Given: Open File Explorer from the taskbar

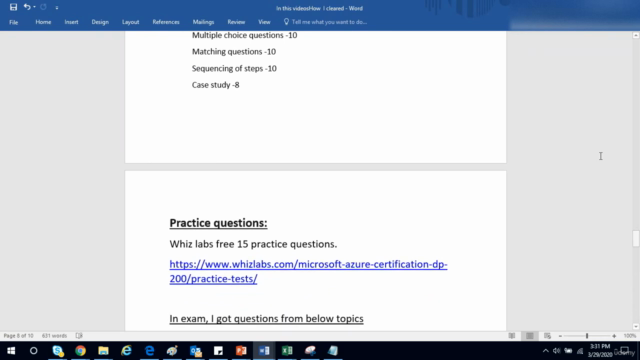Looking at the screenshot, I should 103,351.
